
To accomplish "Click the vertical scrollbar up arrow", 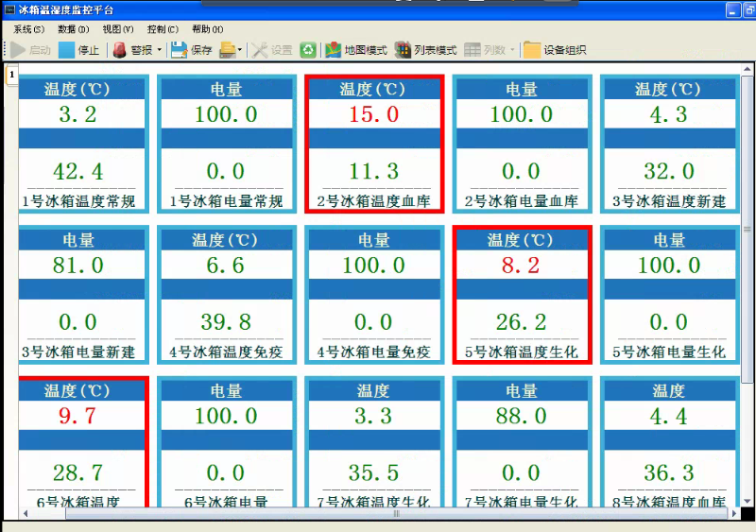I will click(747, 70).
